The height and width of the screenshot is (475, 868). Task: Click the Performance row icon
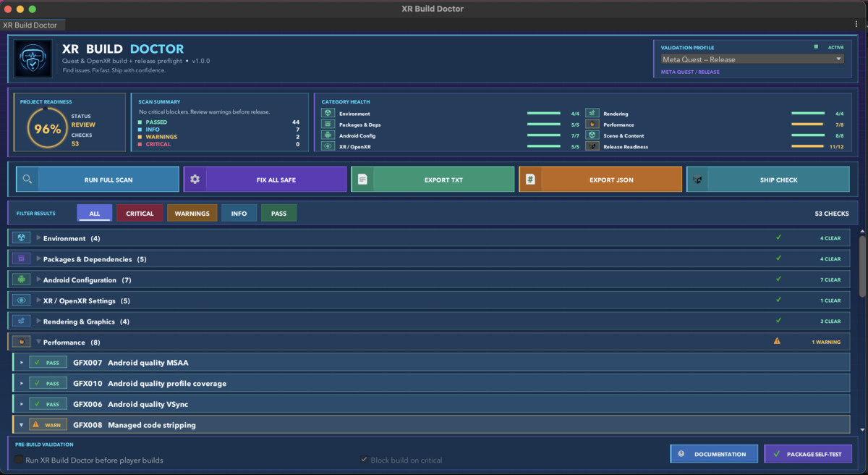pyautogui.click(x=21, y=342)
